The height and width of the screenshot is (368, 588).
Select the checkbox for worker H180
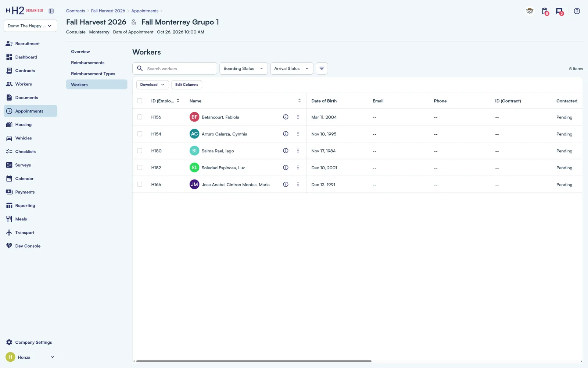click(x=140, y=151)
